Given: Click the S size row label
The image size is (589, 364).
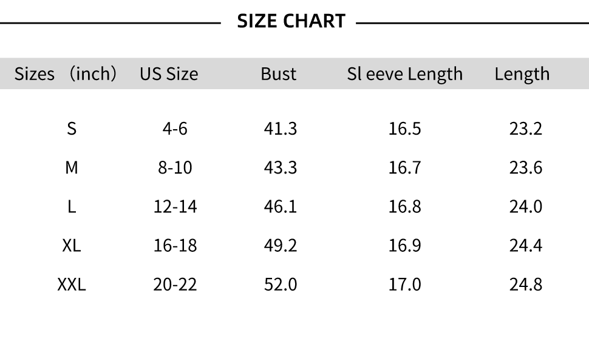Looking at the screenshot, I should pyautogui.click(x=72, y=129).
